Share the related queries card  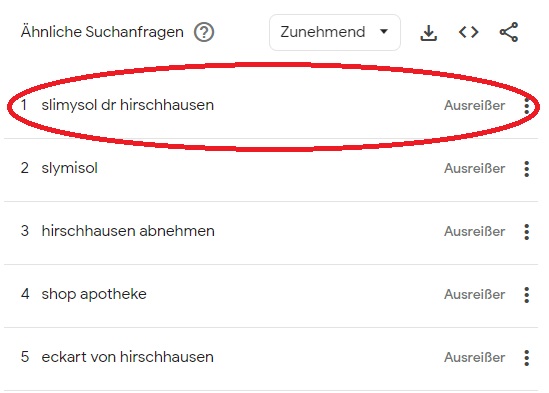point(509,32)
